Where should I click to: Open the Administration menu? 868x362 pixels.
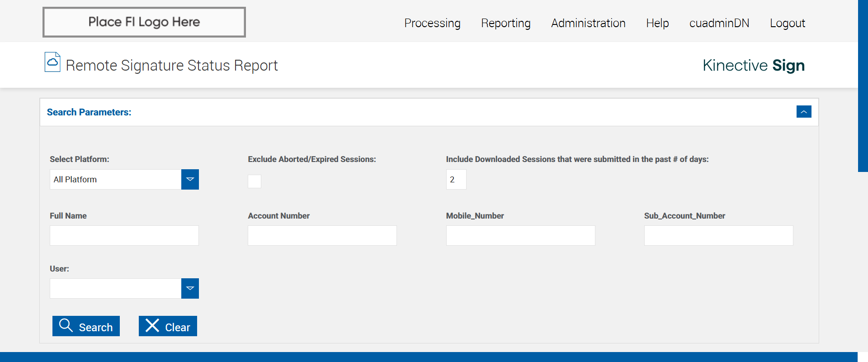(x=588, y=23)
